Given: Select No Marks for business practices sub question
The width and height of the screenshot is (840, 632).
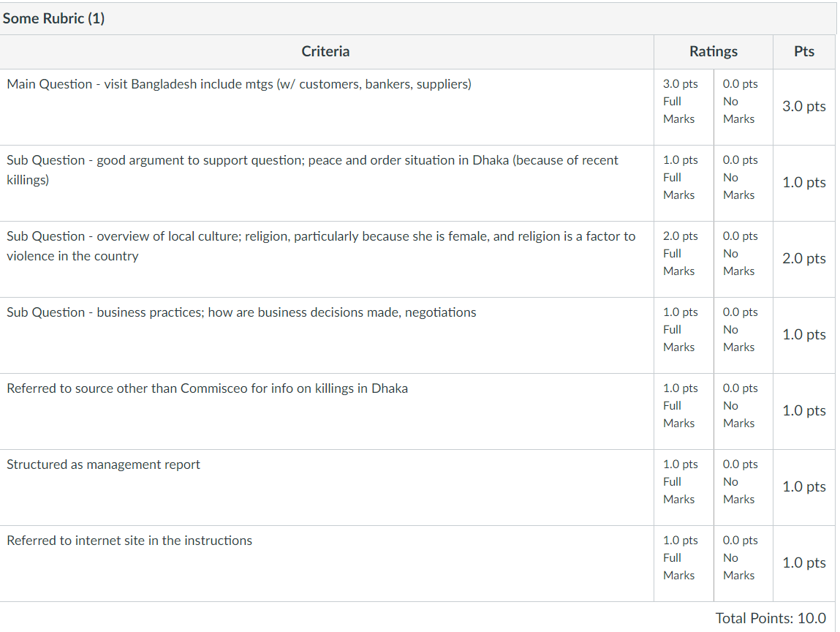Looking at the screenshot, I should point(743,335).
